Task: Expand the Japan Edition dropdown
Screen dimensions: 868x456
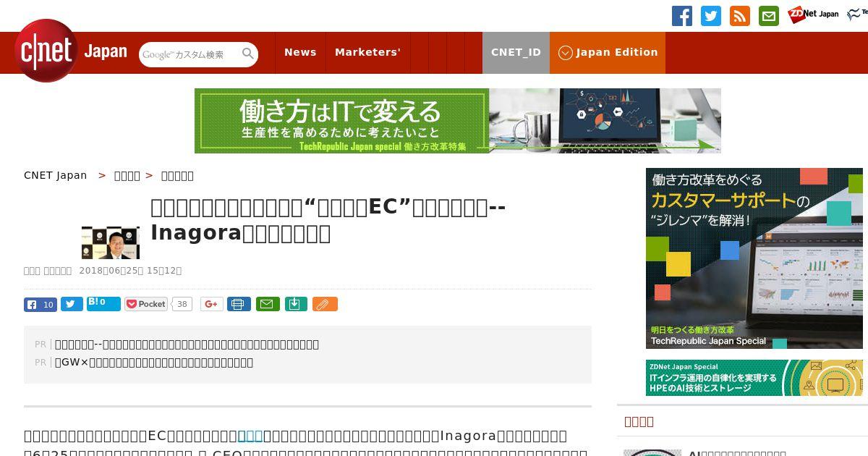Action: [608, 52]
